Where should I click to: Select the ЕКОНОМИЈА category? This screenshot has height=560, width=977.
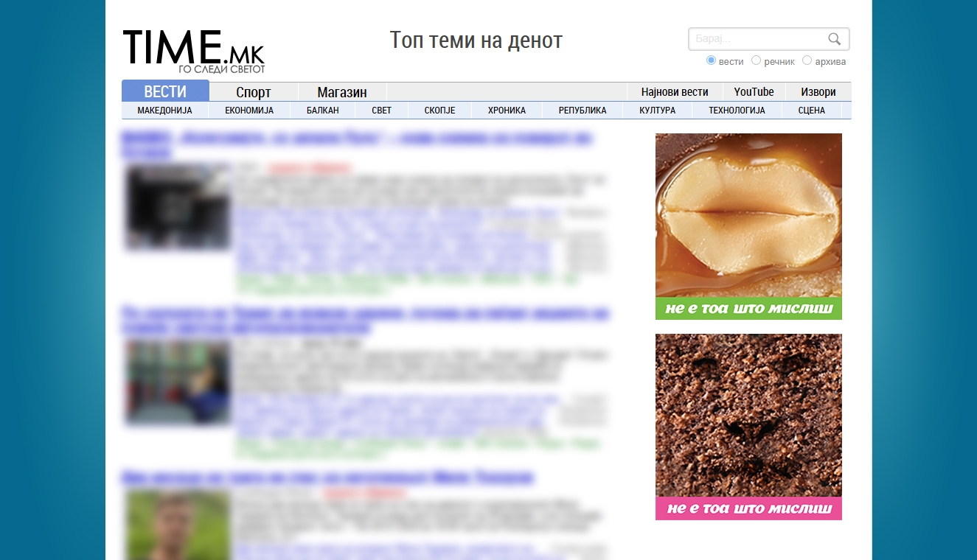coord(249,111)
